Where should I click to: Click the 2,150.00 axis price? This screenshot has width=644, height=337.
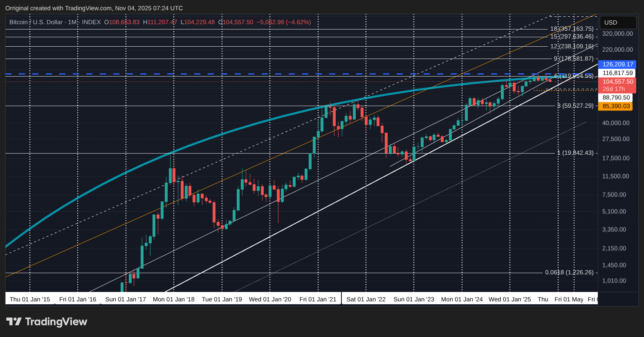click(614, 248)
